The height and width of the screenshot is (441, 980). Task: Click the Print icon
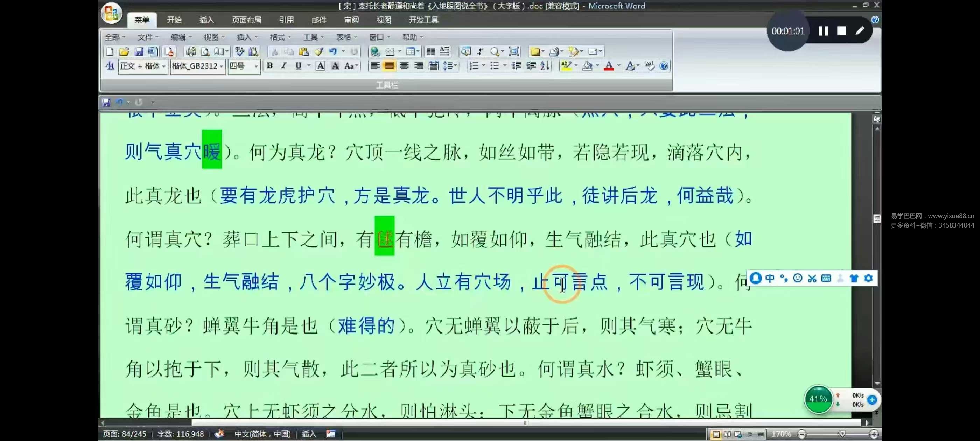tap(191, 51)
